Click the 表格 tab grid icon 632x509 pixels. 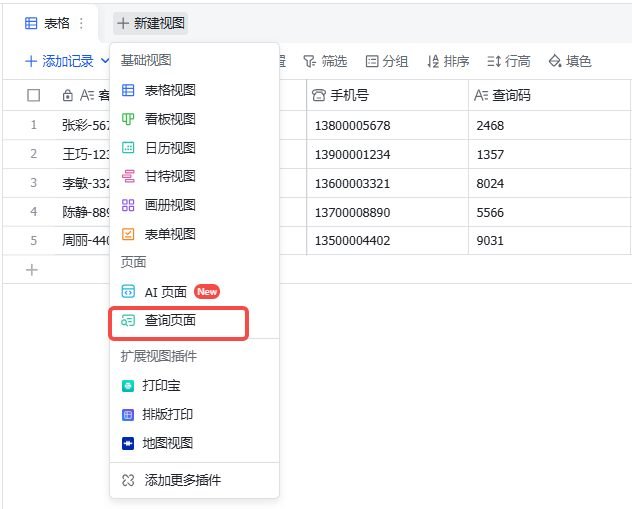(31, 23)
